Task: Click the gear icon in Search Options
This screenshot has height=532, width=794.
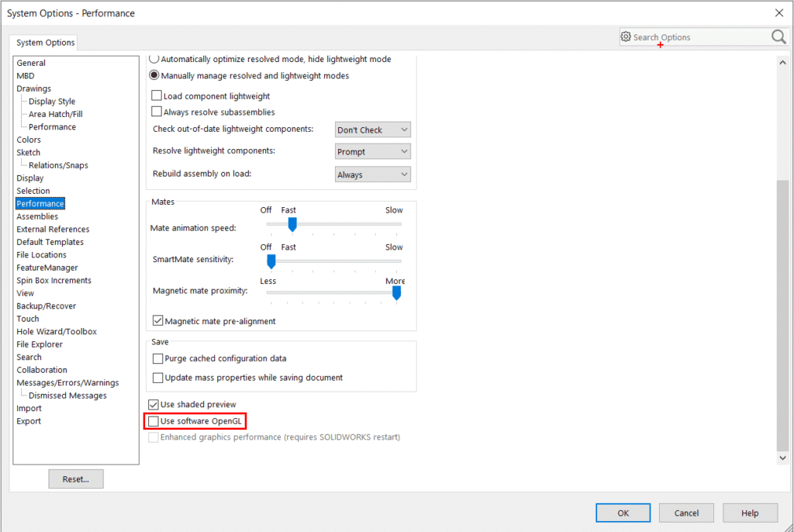Action: tap(626, 36)
